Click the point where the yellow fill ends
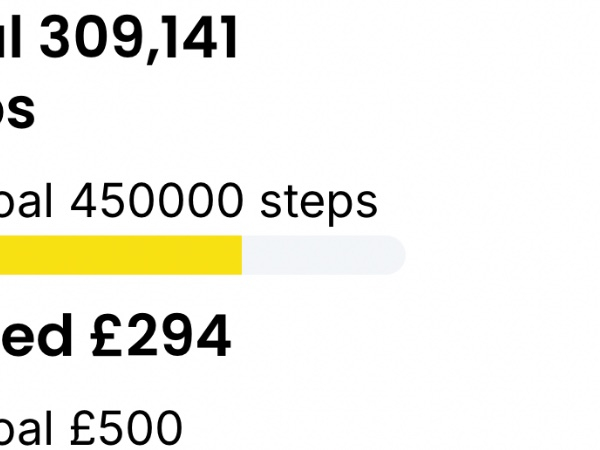 [242, 255]
